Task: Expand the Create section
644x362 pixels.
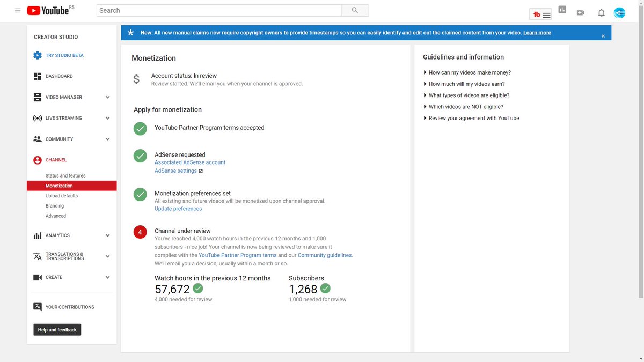Action: click(107, 277)
